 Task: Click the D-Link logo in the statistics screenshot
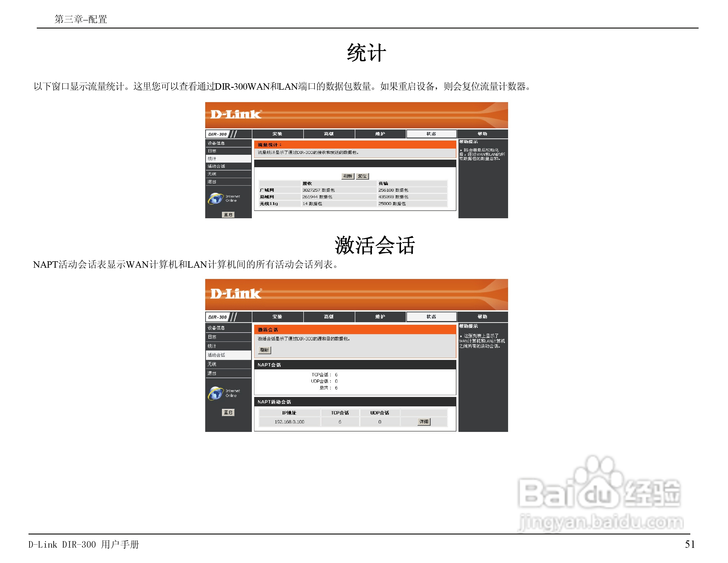click(x=236, y=114)
